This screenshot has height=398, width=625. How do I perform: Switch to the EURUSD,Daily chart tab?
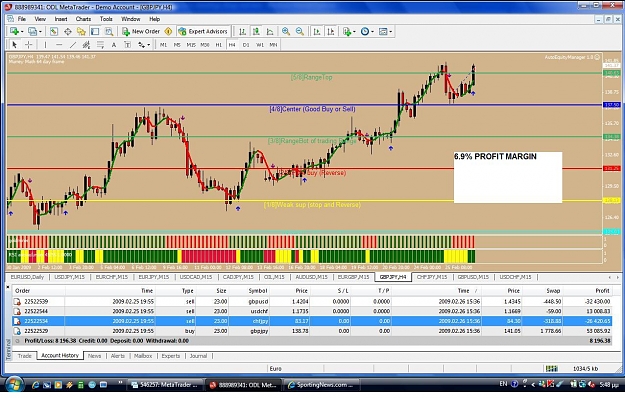click(x=27, y=277)
